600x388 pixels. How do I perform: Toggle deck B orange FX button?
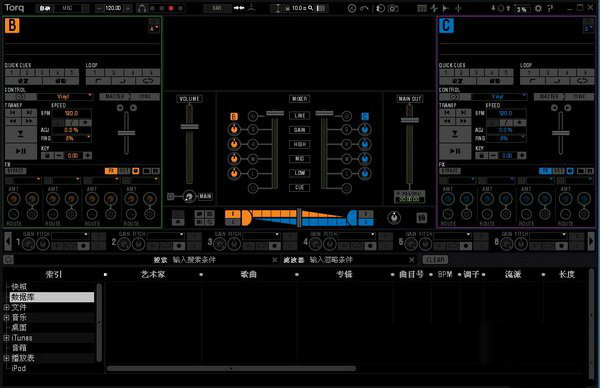tap(111, 171)
